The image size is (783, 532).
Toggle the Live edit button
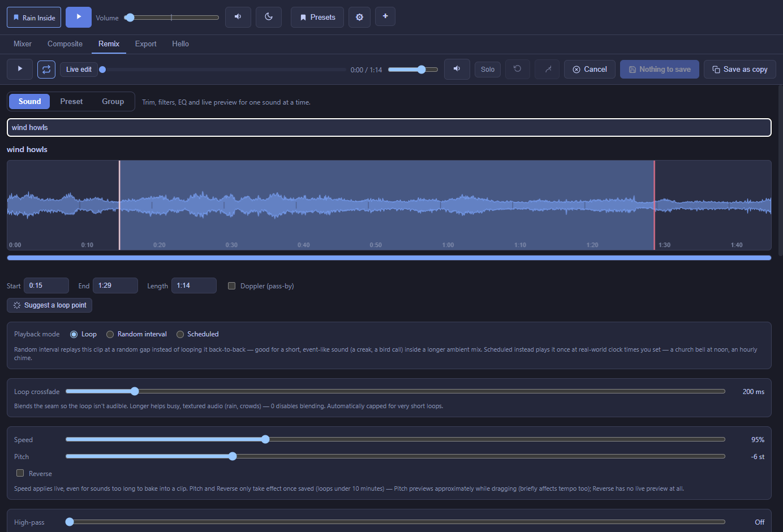tap(79, 70)
